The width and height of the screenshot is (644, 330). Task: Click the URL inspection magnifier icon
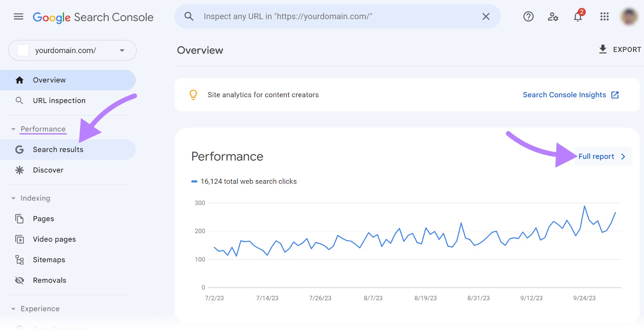pyautogui.click(x=19, y=100)
